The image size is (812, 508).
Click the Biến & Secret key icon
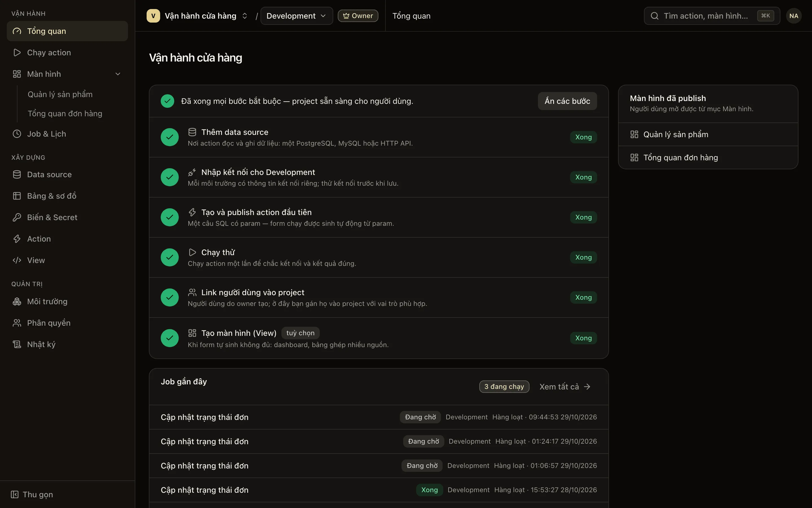17,217
